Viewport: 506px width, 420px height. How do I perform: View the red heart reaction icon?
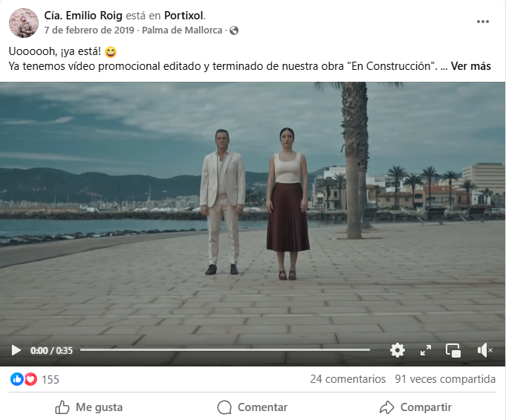30,379
